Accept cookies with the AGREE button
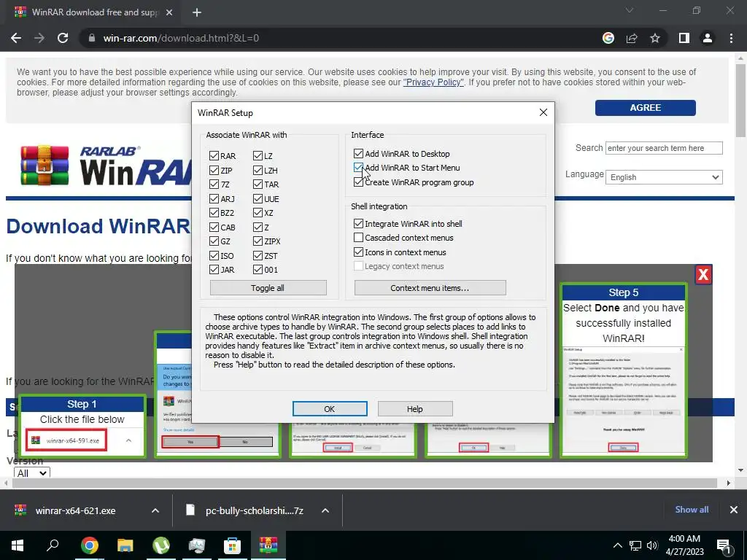 [645, 108]
